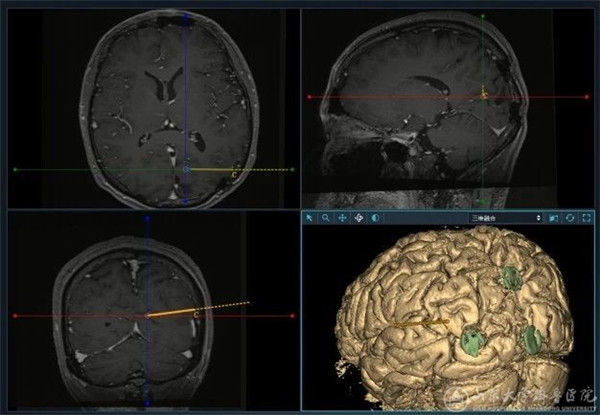
Task: Toggle the contrast window-level tool
Action: point(375,217)
